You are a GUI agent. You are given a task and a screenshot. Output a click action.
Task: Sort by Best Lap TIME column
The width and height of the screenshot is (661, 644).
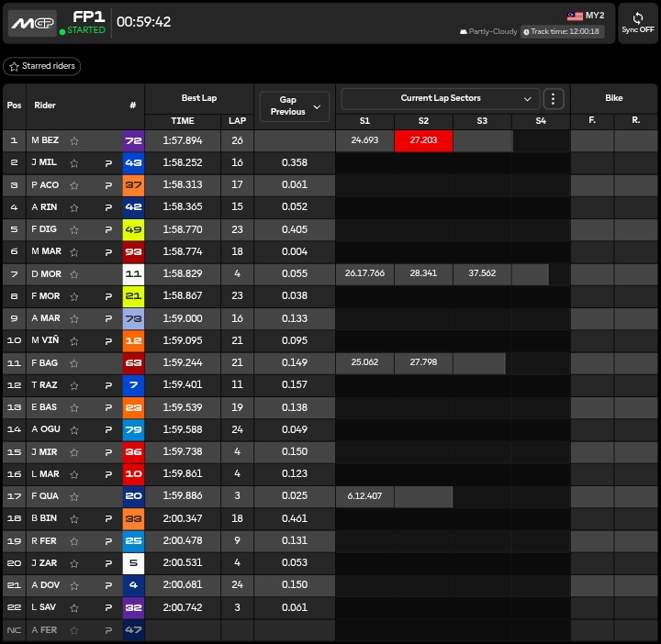click(183, 121)
